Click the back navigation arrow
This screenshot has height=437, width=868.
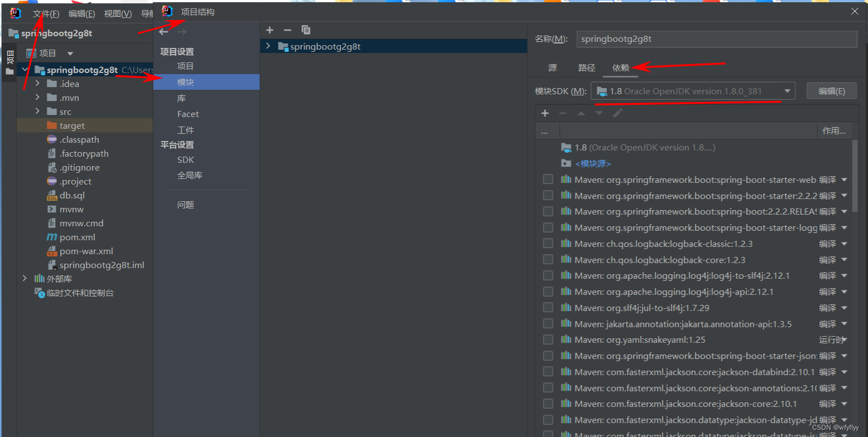click(164, 32)
